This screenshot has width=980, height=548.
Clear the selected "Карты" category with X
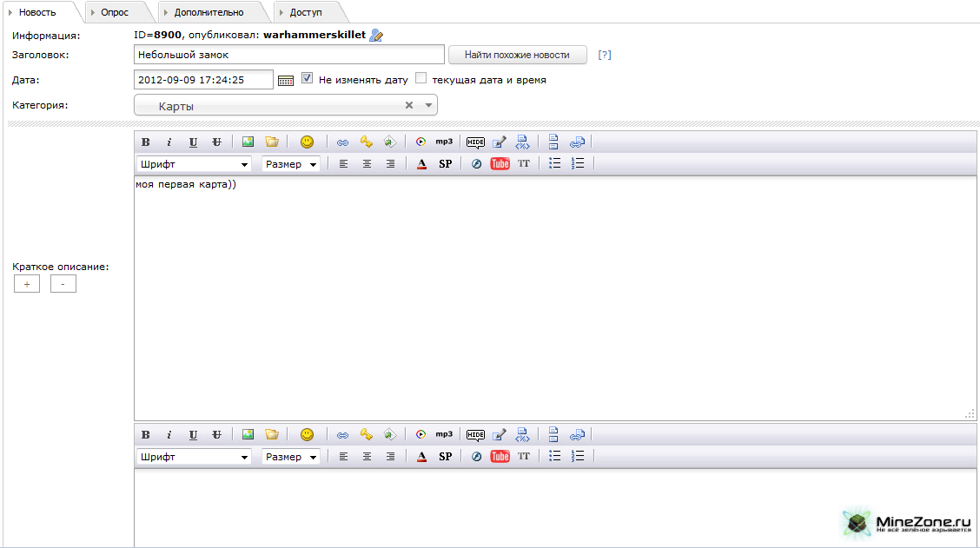point(409,105)
